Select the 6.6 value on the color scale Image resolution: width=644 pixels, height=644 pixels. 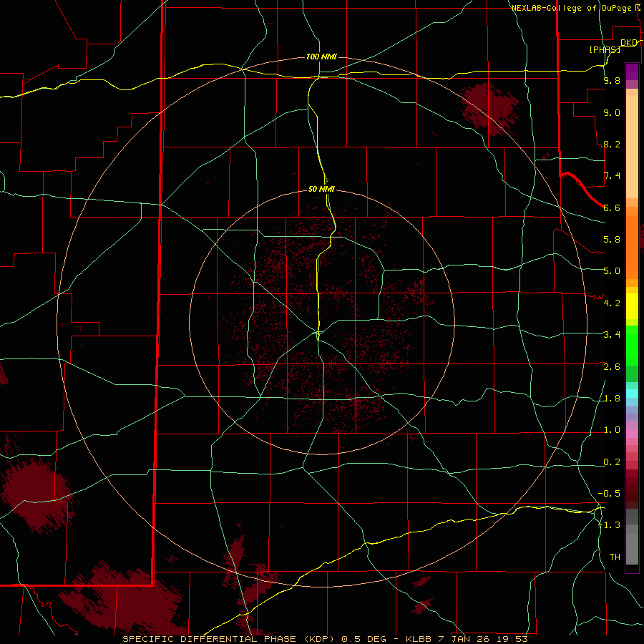612,208
